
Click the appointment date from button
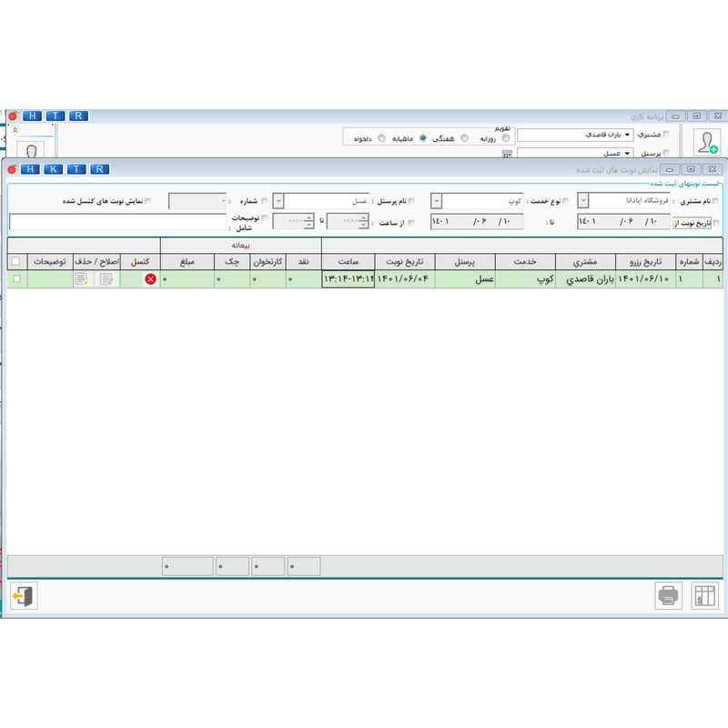tap(692, 223)
